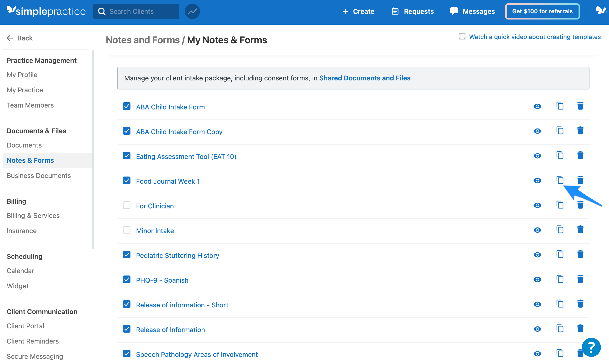Preview Speech Pathology Areas of Involvement

tap(537, 354)
